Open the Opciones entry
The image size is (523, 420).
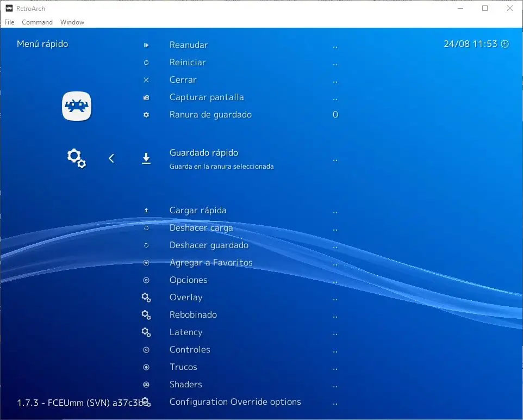click(x=188, y=280)
